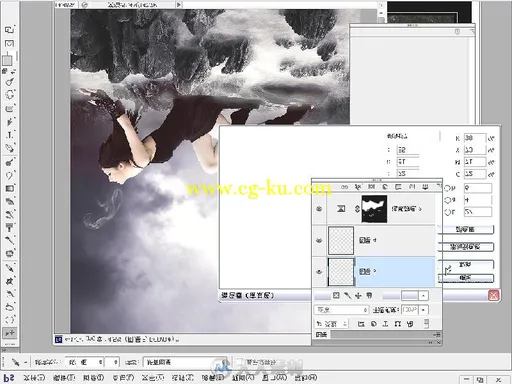
Task: Select the a radio button in color picker
Action: click(447, 200)
